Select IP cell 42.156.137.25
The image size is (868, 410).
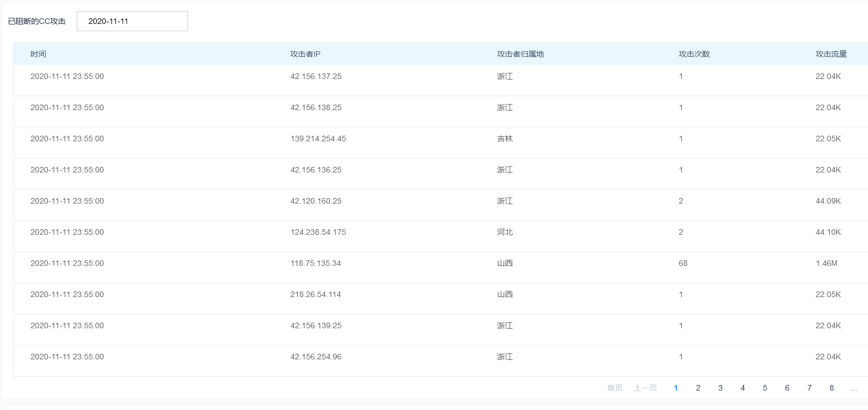[316, 76]
